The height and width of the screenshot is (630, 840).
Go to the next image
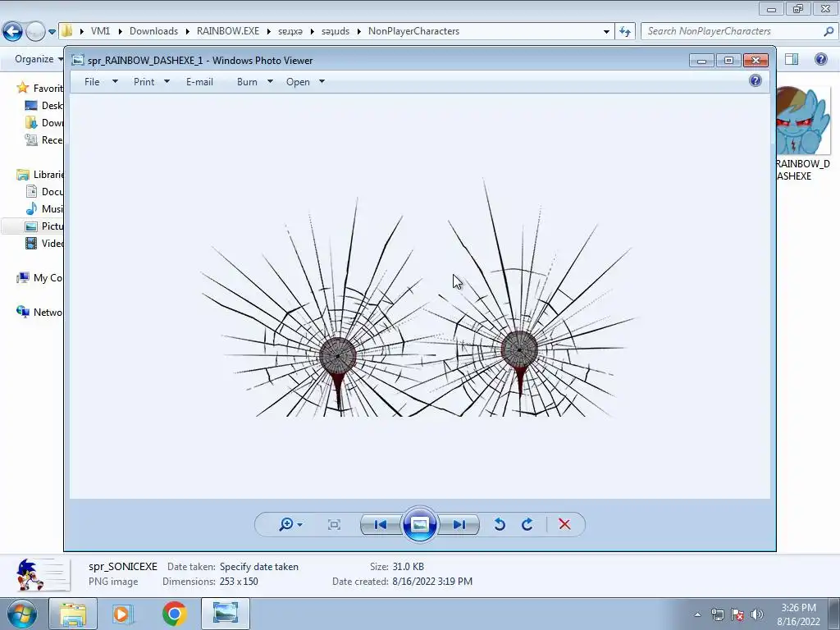[459, 524]
